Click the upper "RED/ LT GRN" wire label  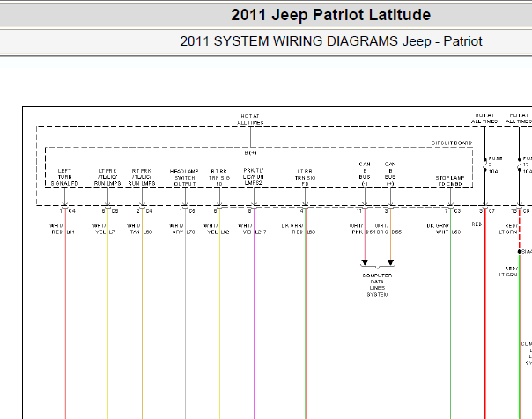pyautogui.click(x=508, y=229)
